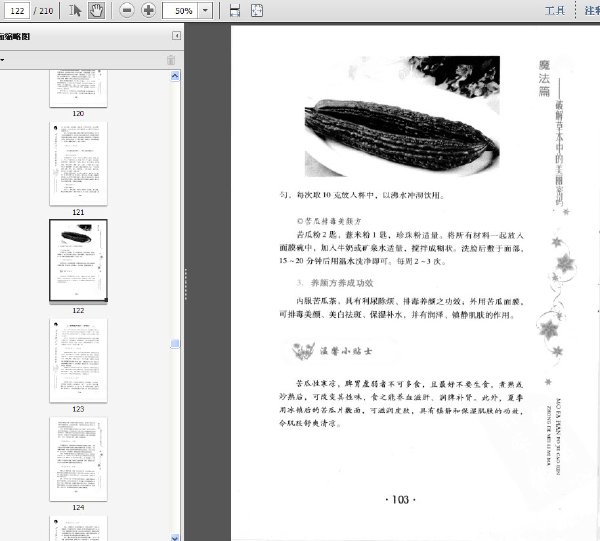600x541 pixels.
Task: Zoom out with the minus button
Action: (x=127, y=10)
